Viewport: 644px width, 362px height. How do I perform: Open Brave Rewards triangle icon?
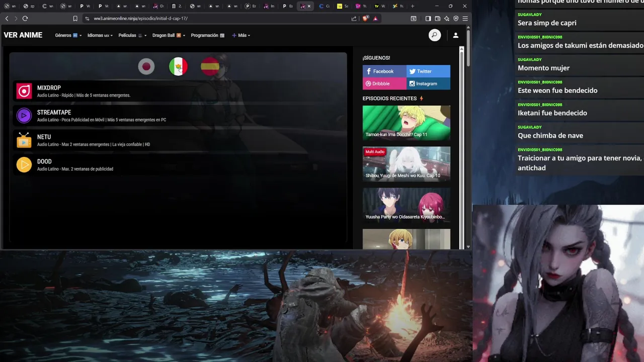tap(375, 19)
